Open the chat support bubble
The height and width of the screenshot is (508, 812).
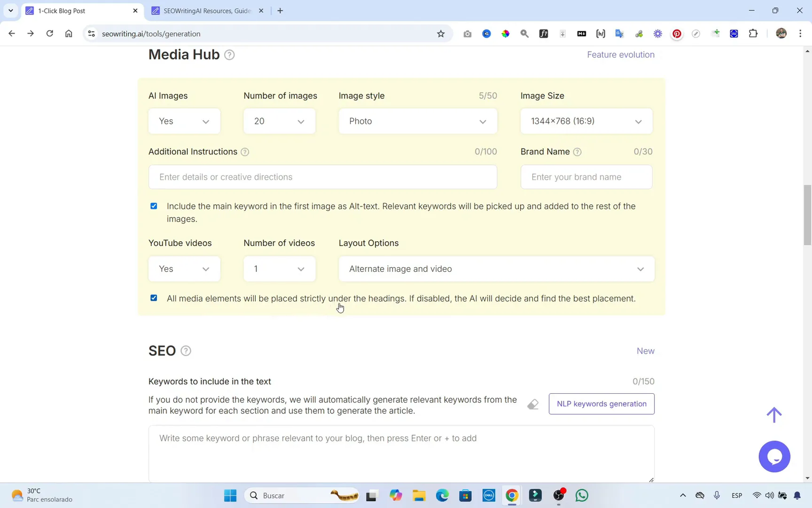click(x=774, y=456)
